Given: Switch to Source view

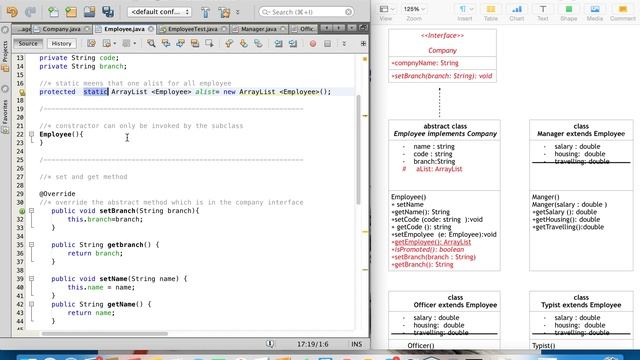Looking at the screenshot, I should [28, 43].
